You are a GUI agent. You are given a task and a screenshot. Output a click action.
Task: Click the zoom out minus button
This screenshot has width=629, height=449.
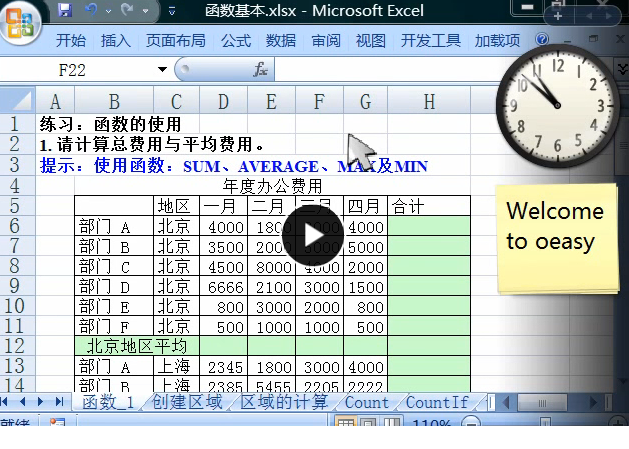(471, 422)
